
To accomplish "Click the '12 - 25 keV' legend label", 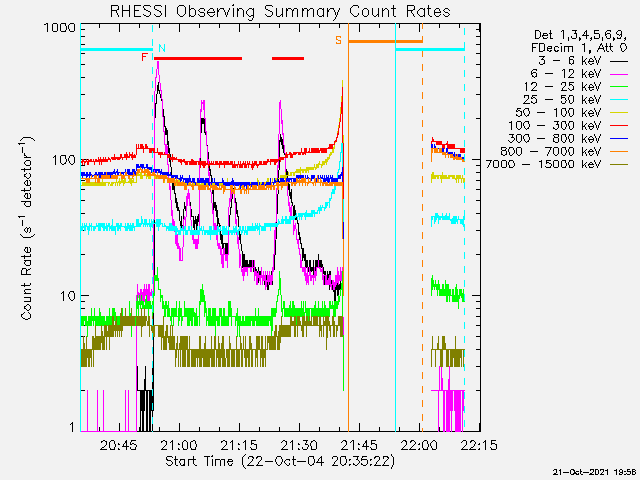I will 562,87.
